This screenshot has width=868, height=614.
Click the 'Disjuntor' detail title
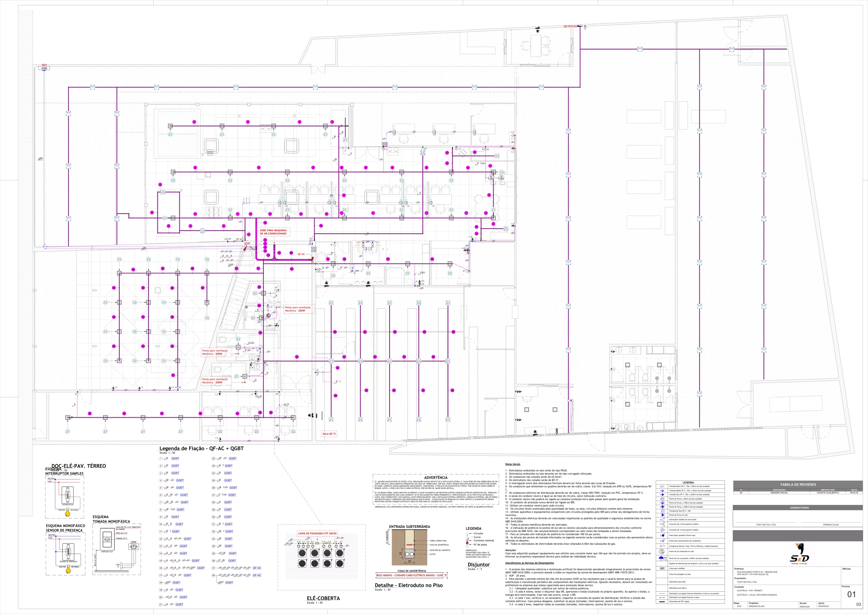(x=479, y=565)
